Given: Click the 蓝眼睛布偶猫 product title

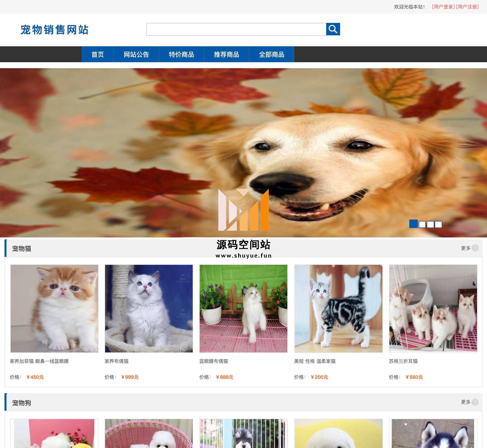Looking at the screenshot, I should (x=214, y=361).
